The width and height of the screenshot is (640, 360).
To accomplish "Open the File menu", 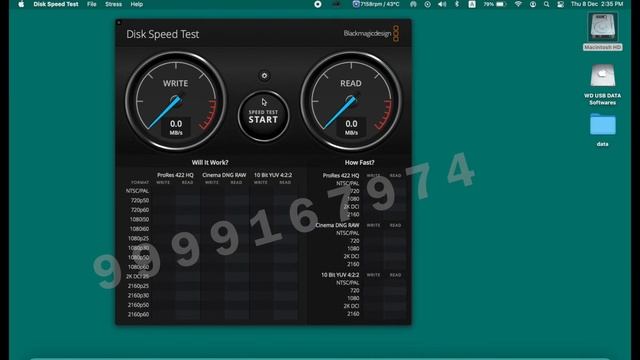I will coord(92,4).
